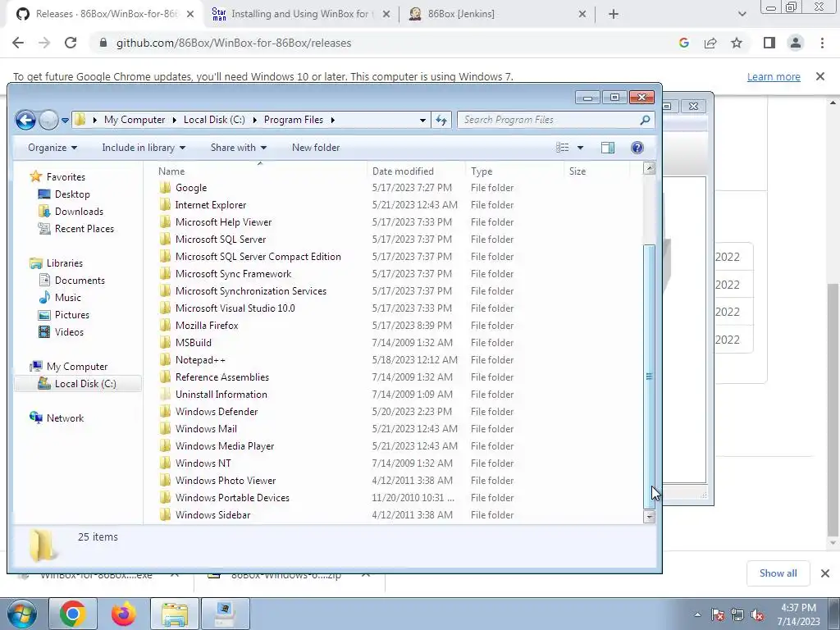840x630 pixels.
Task: Launch Chrome from the taskbar
Action: 73,614
